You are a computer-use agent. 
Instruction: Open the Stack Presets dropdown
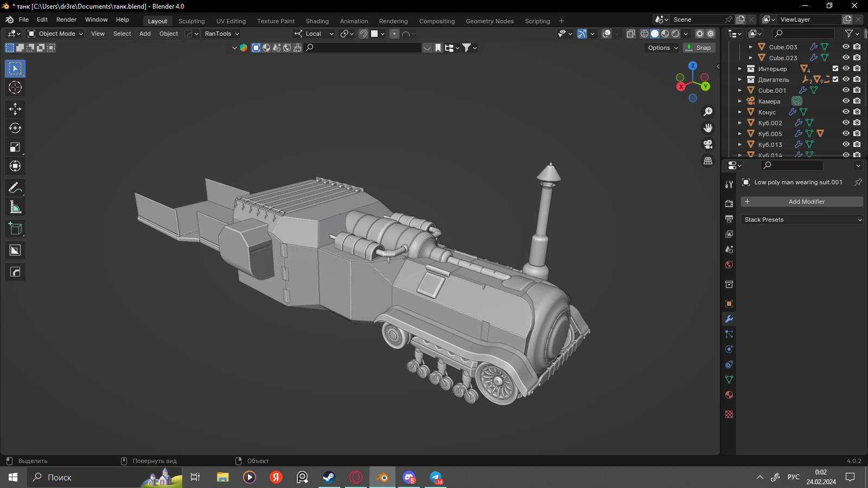click(x=802, y=220)
